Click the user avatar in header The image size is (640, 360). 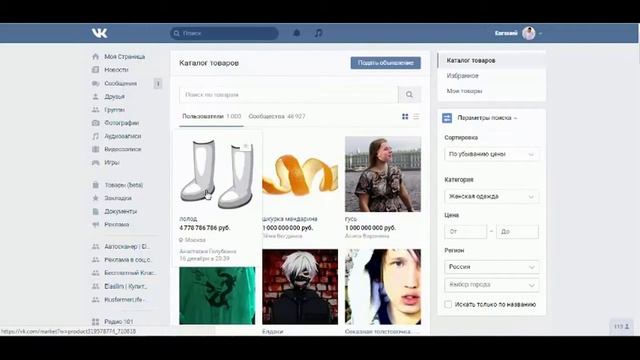tap(529, 33)
